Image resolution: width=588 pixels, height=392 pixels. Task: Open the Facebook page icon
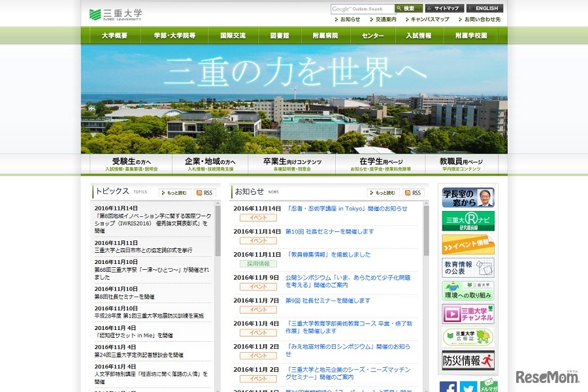[x=448, y=386]
